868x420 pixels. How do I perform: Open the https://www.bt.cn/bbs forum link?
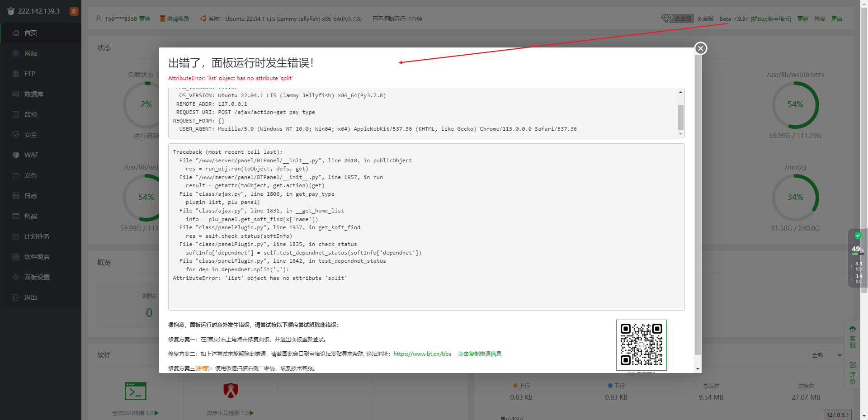click(x=422, y=354)
